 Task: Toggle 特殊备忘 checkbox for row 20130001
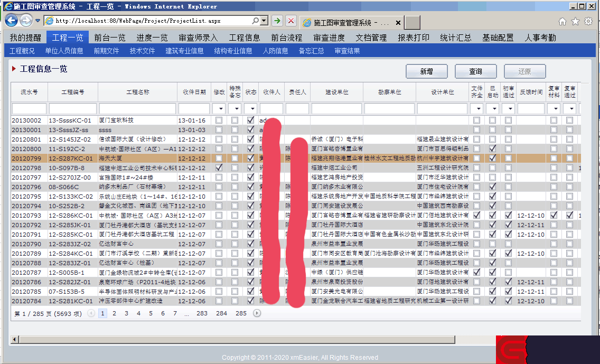coord(235,130)
